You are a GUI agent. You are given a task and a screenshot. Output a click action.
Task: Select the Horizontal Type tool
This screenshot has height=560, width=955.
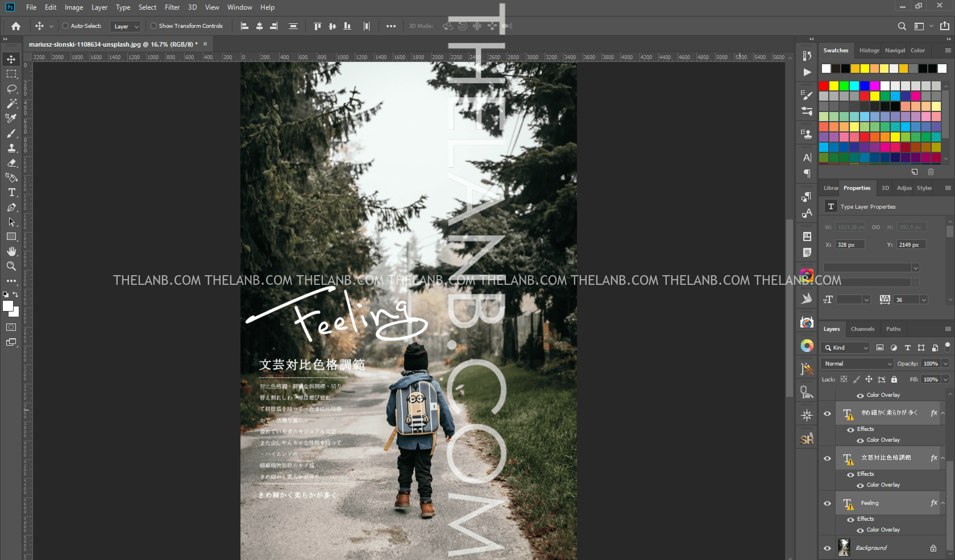coord(11,193)
